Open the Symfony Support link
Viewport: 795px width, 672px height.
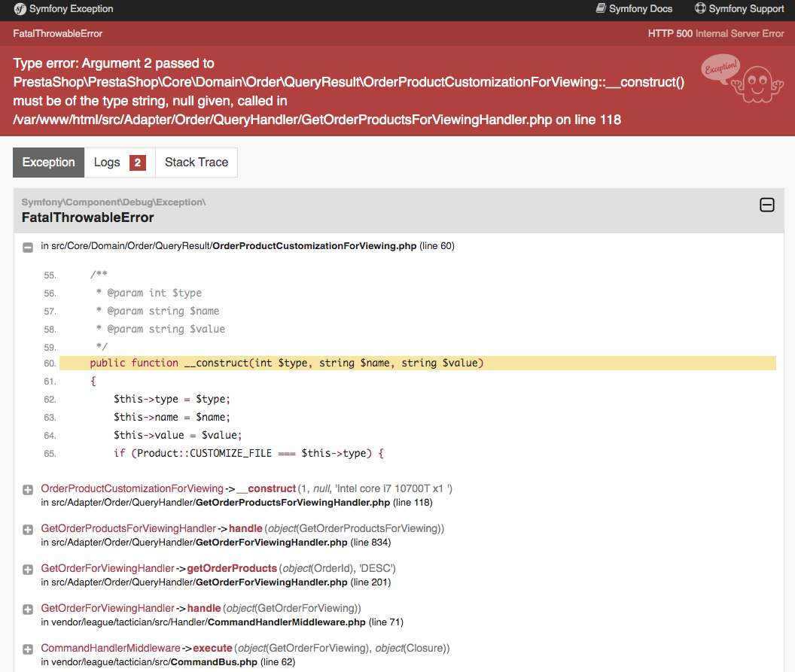739,8
